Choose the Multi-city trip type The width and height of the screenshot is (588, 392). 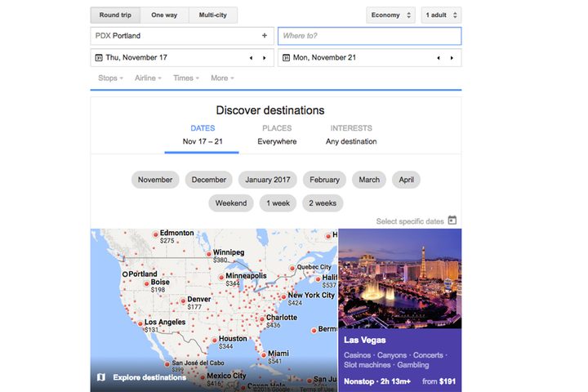[212, 15]
